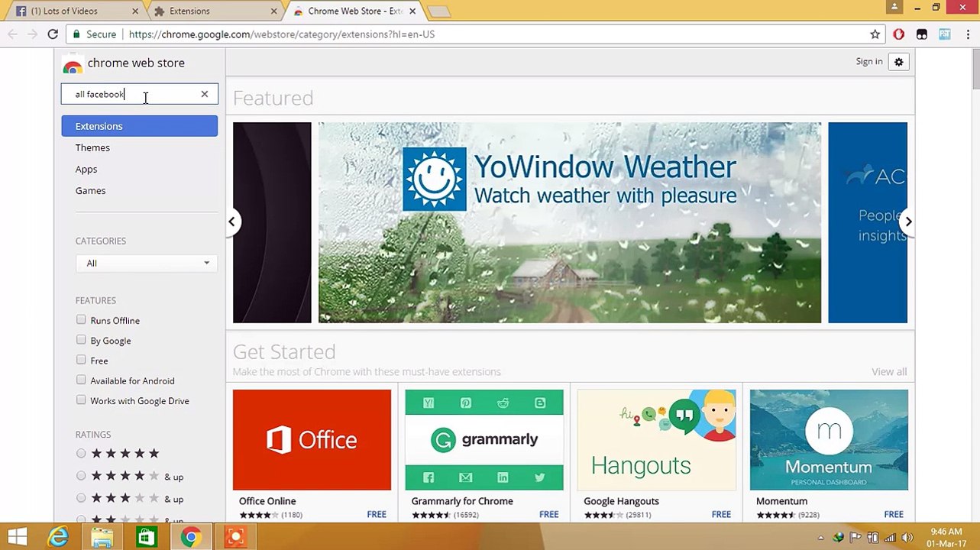The height and width of the screenshot is (550, 980).
Task: Open a new browser tab
Action: pyautogui.click(x=438, y=11)
